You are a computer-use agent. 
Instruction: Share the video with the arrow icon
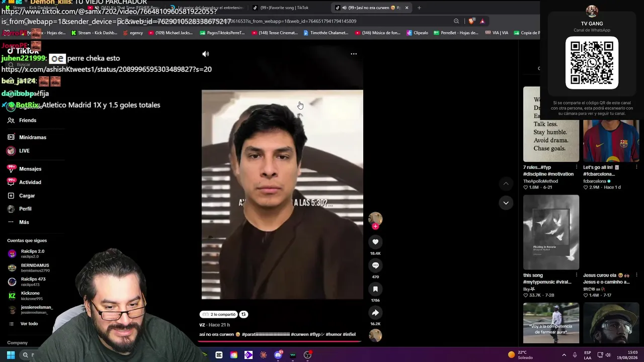pyautogui.click(x=375, y=313)
